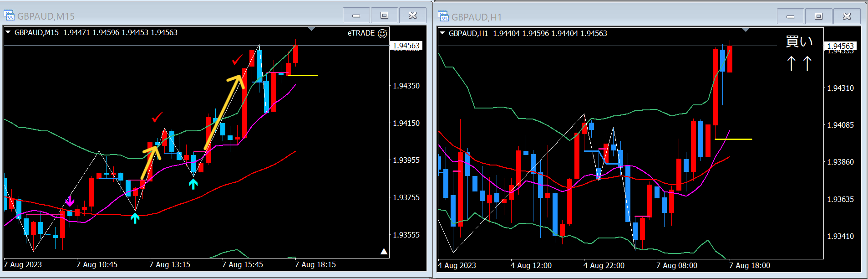Maximize the GBPAUD,M15 chart window

pos(385,15)
